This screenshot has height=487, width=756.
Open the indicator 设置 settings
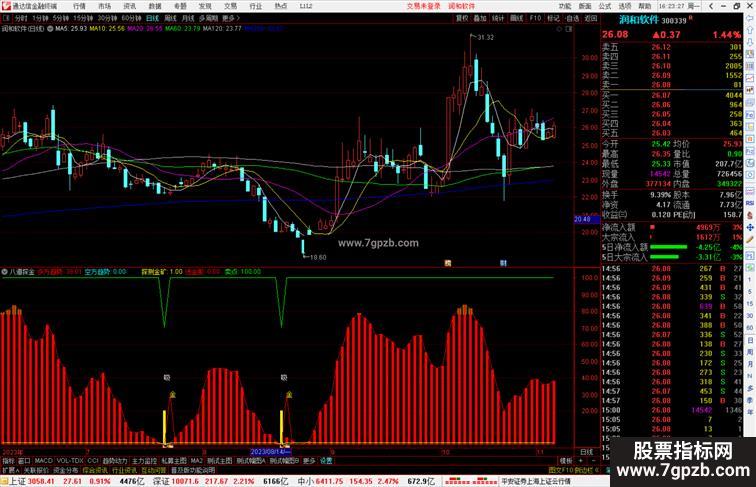point(326,461)
